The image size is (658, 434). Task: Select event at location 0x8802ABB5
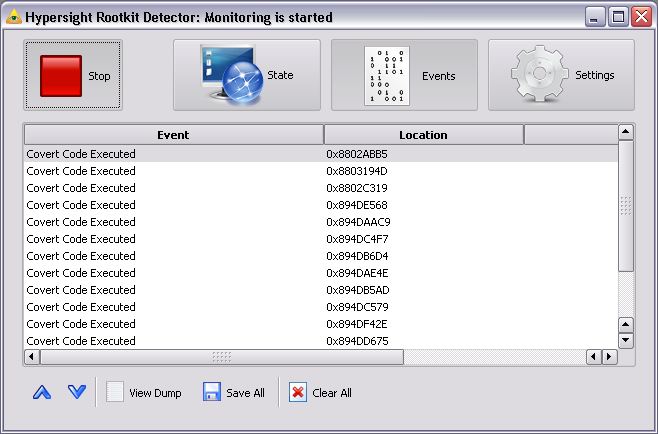(x=321, y=154)
